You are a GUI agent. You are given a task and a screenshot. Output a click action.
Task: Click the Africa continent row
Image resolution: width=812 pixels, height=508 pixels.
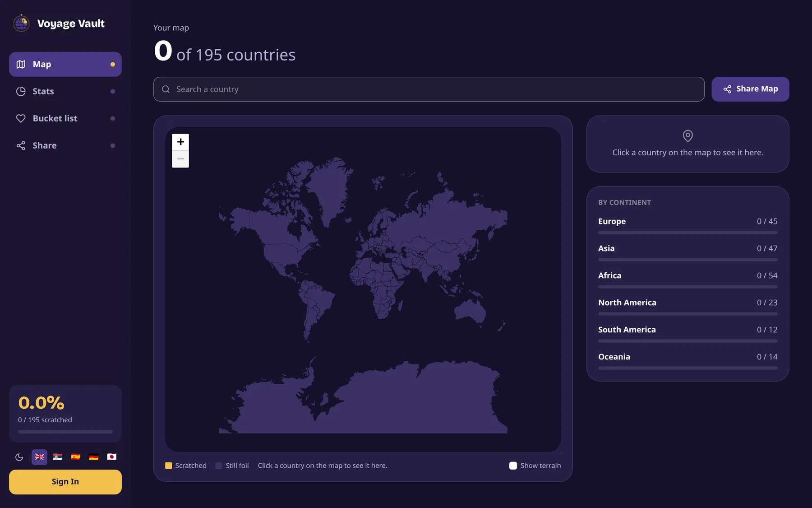688,279
